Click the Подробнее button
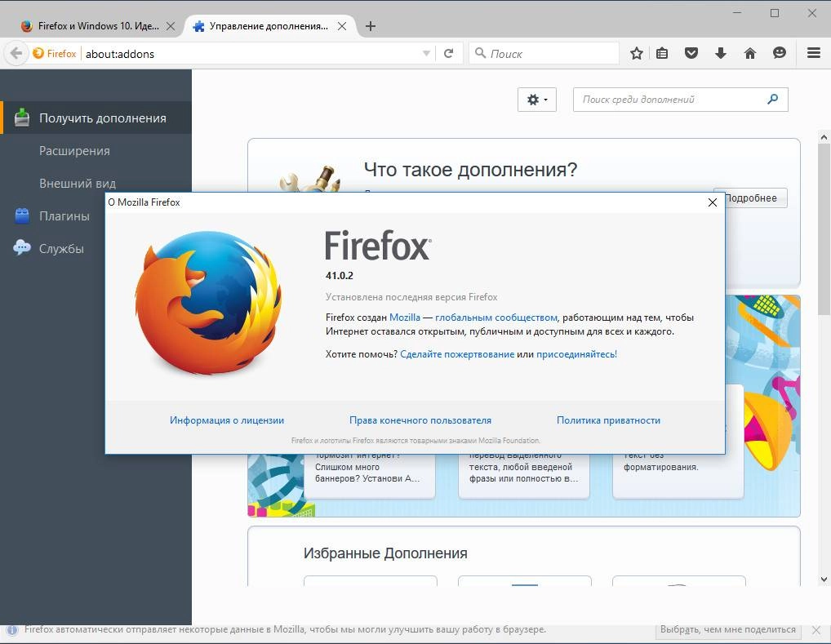 [755, 198]
